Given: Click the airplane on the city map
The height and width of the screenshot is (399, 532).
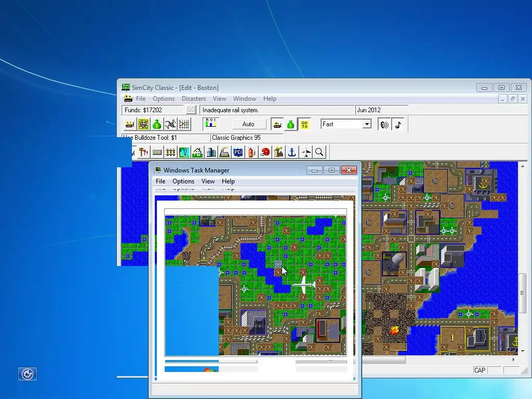Looking at the screenshot, I should [304, 285].
